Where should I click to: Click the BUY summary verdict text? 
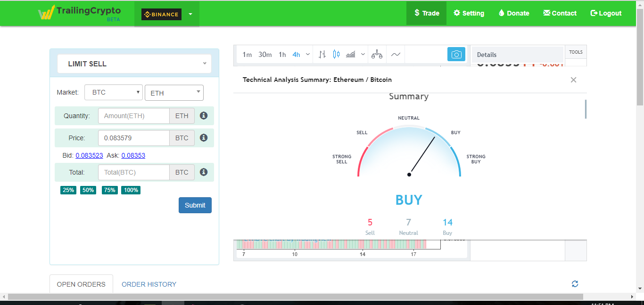point(409,200)
